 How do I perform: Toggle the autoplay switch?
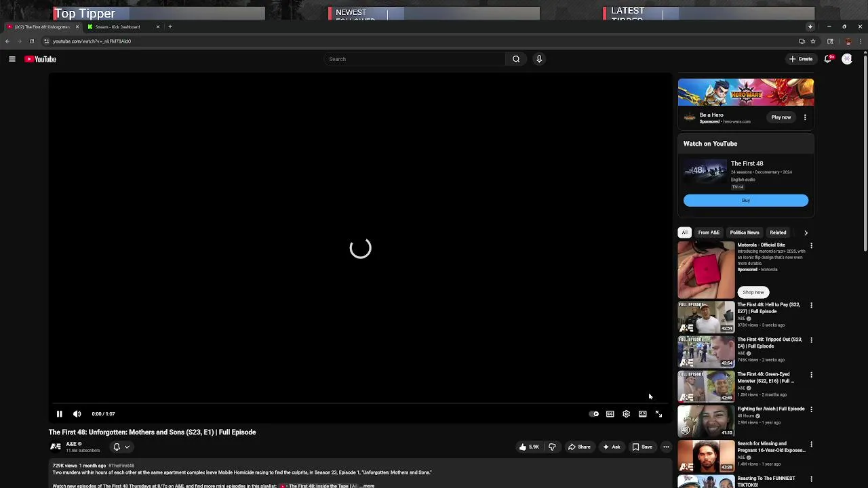tap(594, 413)
